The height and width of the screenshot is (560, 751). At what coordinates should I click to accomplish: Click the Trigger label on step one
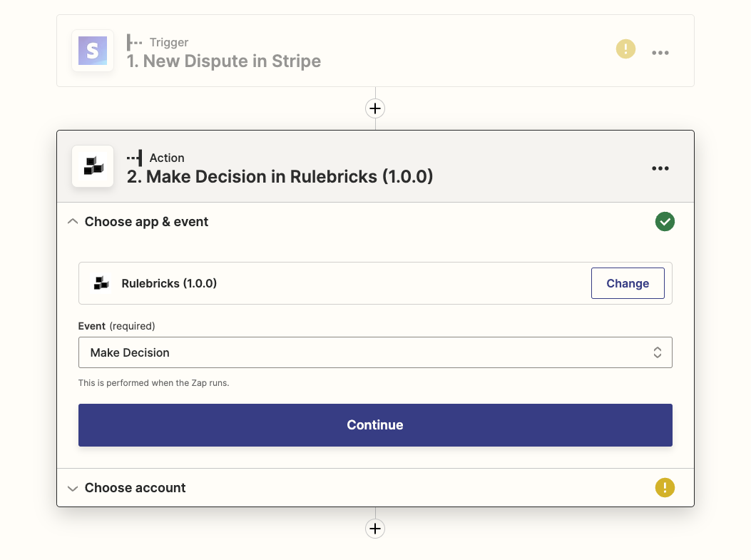[169, 42]
